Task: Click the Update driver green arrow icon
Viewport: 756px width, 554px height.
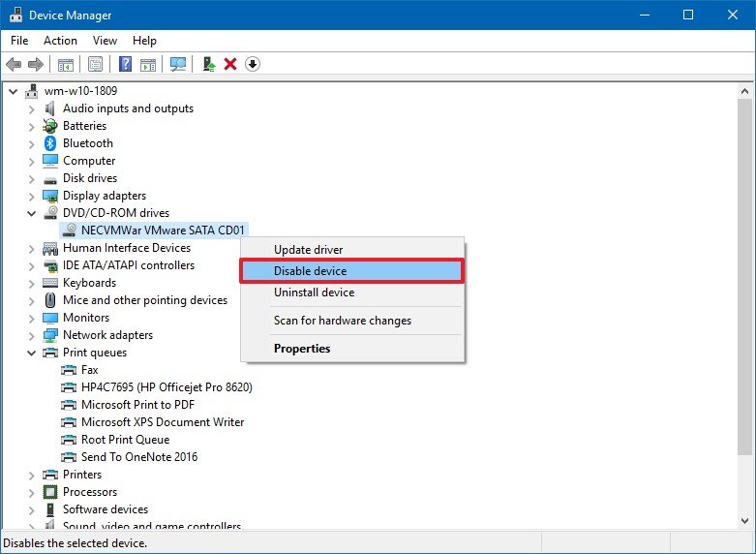Action: (x=209, y=64)
